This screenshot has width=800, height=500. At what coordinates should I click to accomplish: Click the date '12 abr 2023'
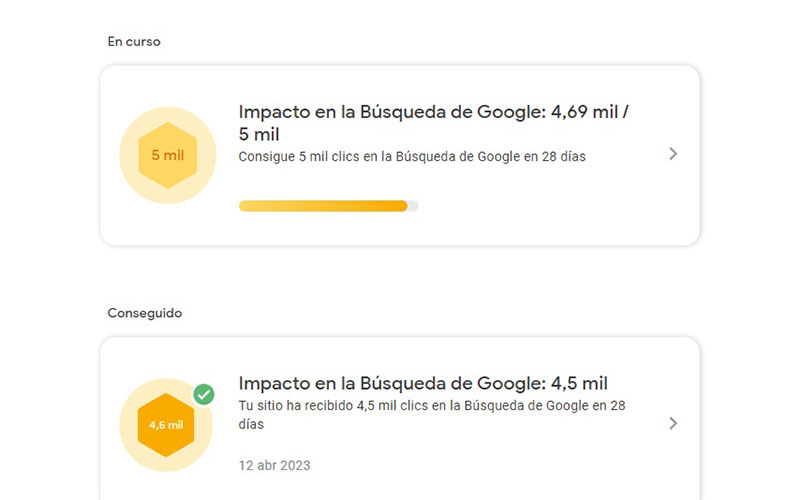click(x=274, y=465)
